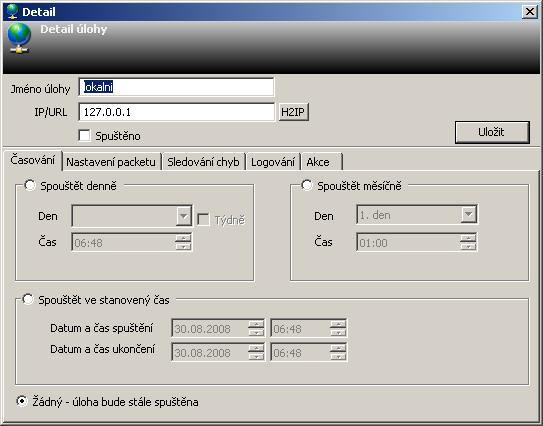Toggle the Týdně checkbox
This screenshot has width=543, height=426.
tap(203, 219)
